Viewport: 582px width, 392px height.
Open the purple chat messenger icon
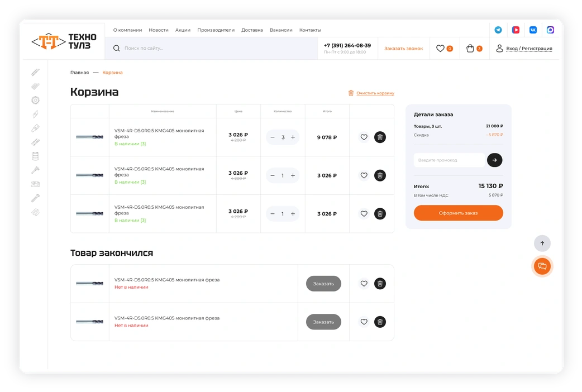[x=551, y=30]
